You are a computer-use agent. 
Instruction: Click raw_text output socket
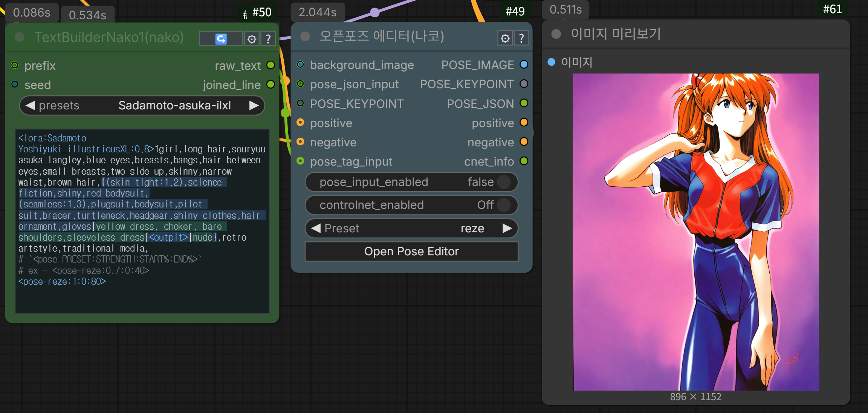[270, 65]
